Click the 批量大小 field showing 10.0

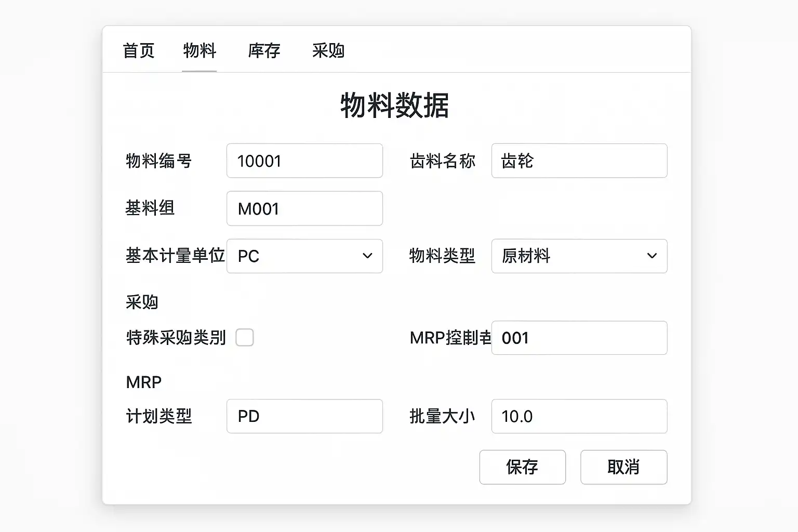pyautogui.click(x=579, y=416)
